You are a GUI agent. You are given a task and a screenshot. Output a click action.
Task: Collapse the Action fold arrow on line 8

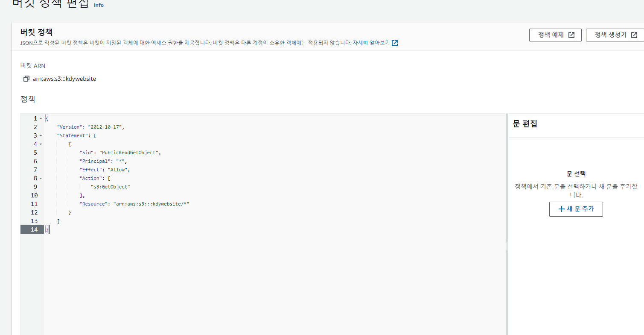click(x=41, y=178)
